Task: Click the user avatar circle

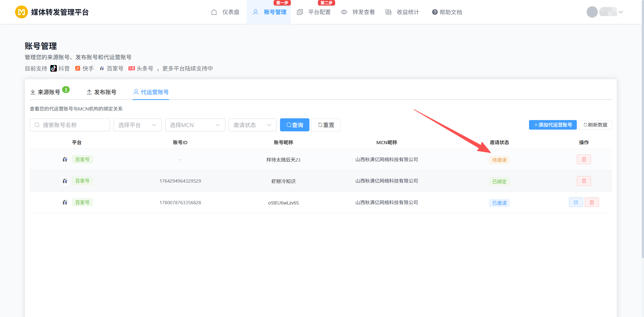Action: pos(592,12)
